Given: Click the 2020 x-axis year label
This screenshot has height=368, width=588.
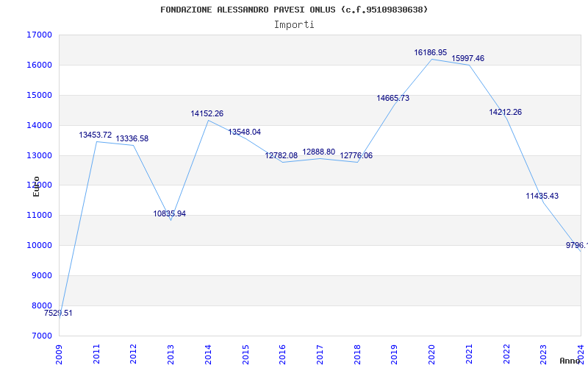Looking at the screenshot, I should click(432, 354).
